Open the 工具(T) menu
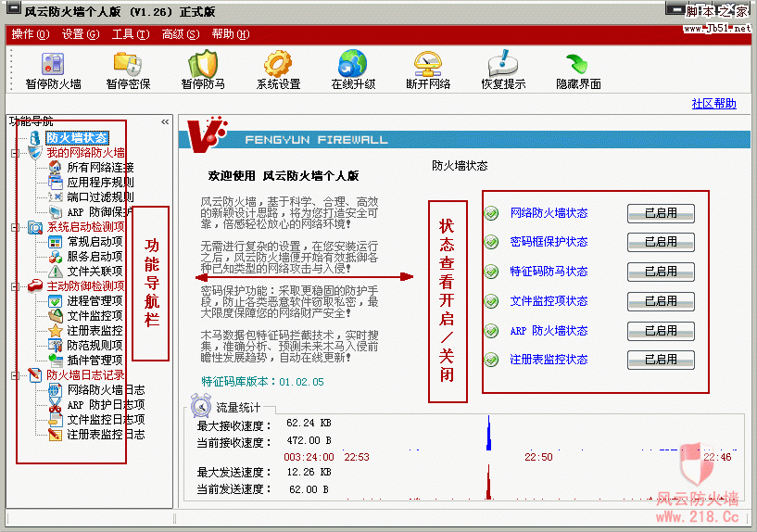 [x=131, y=34]
